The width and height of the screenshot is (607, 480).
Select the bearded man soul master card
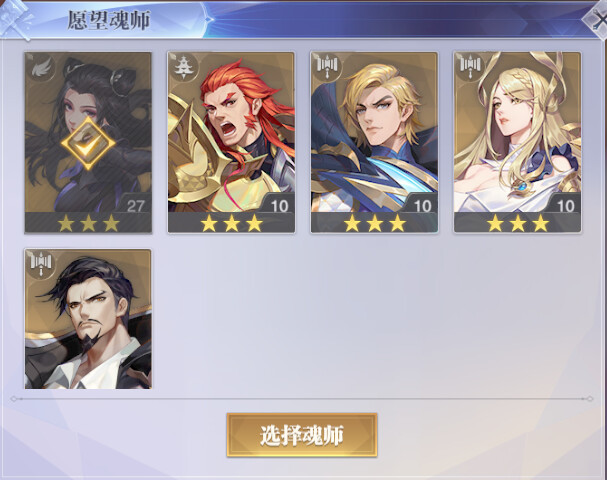coord(88,319)
